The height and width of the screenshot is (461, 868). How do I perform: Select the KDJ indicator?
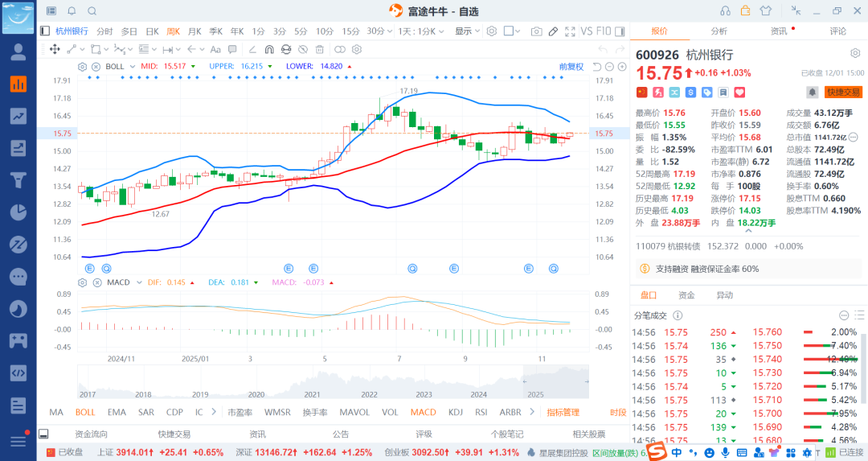456,412
